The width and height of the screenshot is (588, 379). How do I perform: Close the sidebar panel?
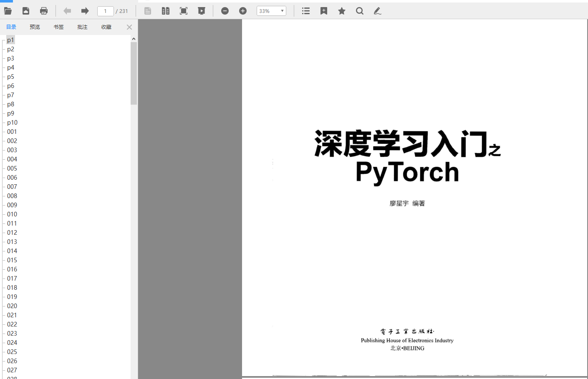coord(129,27)
